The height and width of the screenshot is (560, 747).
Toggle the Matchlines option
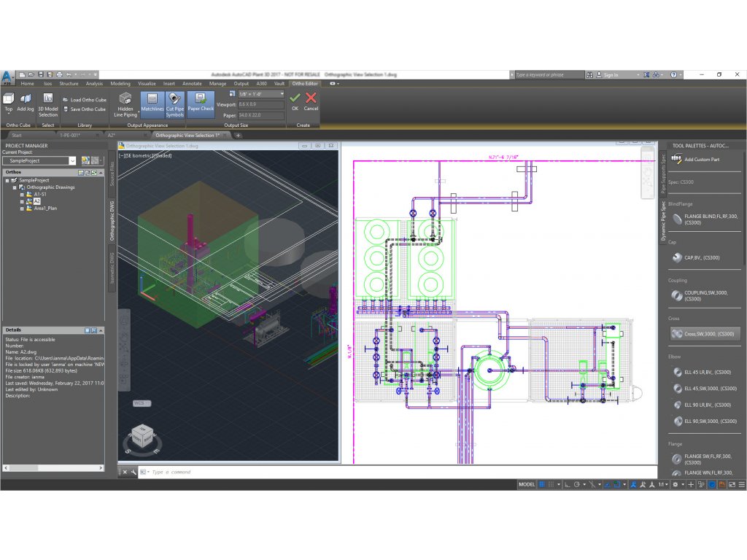(152, 104)
